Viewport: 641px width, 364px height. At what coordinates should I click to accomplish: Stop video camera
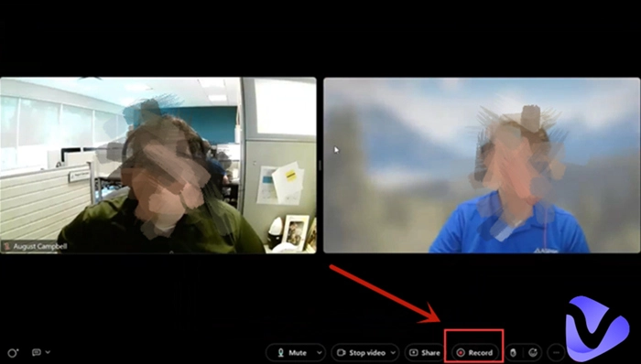click(362, 353)
